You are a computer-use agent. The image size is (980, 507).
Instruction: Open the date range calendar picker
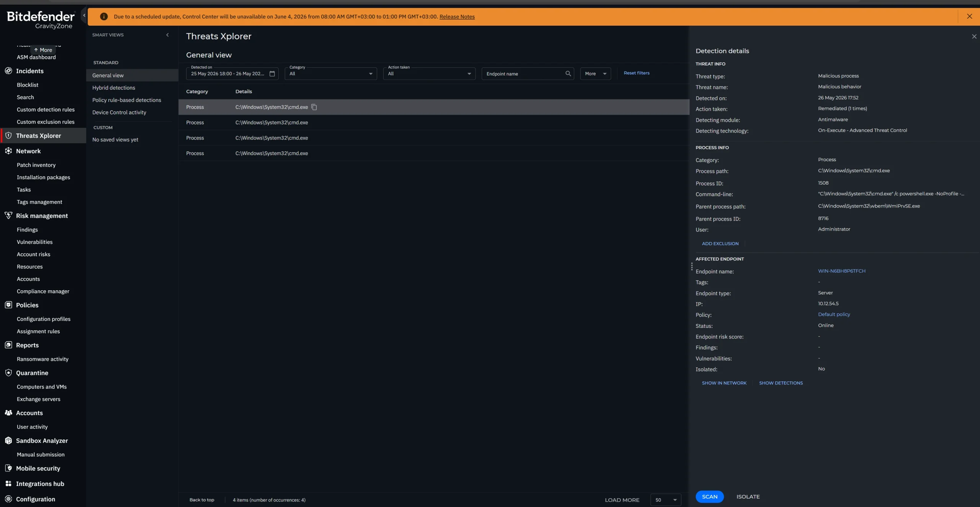point(272,74)
